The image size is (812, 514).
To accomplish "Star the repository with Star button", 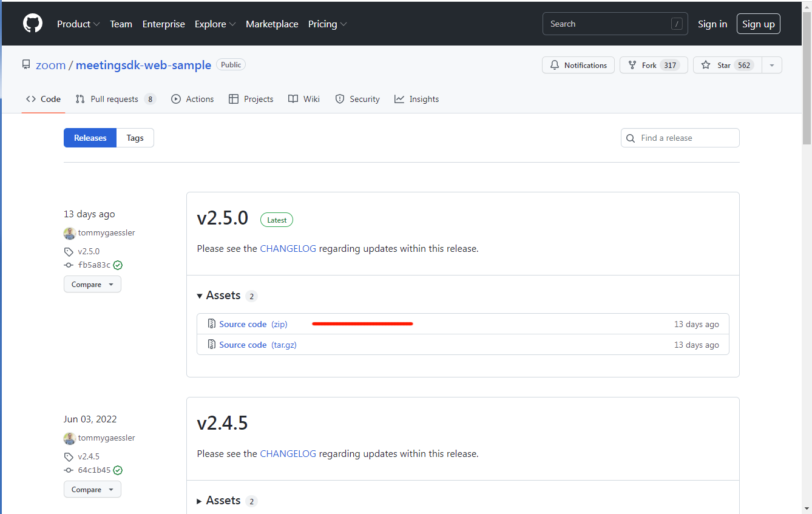I will [727, 65].
